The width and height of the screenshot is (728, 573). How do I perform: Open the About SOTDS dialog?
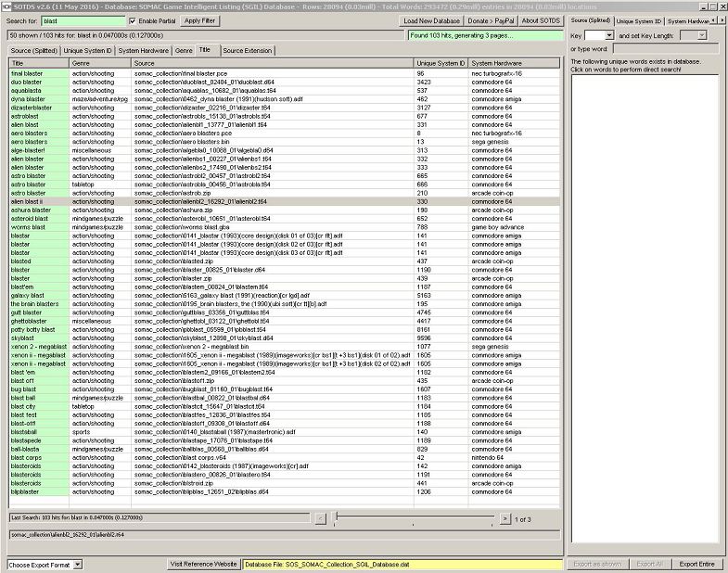540,20
